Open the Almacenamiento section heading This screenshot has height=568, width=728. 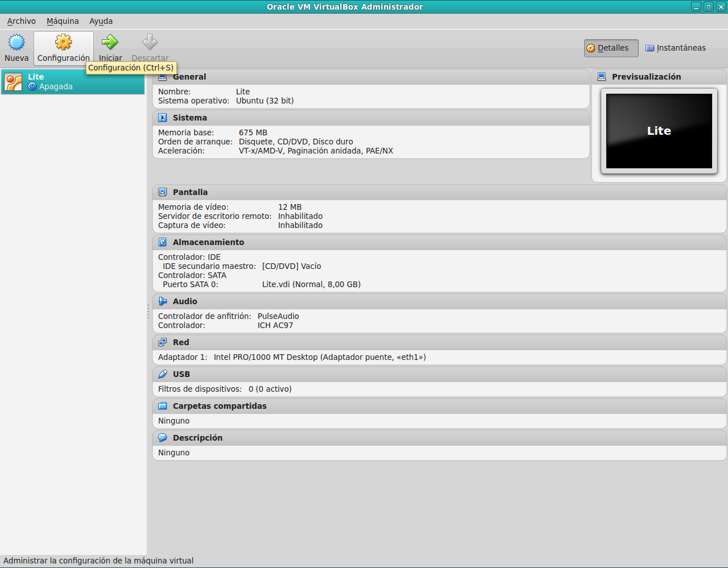click(x=208, y=242)
